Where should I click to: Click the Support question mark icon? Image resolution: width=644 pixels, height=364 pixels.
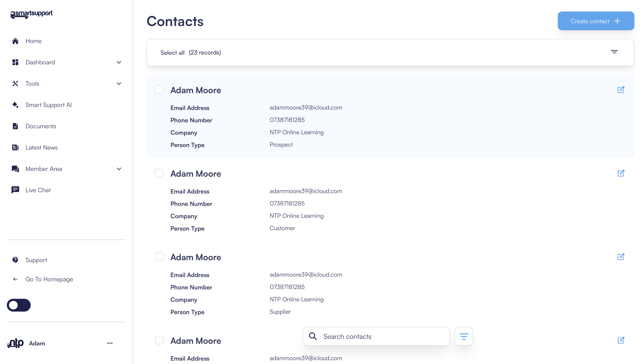tap(15, 260)
